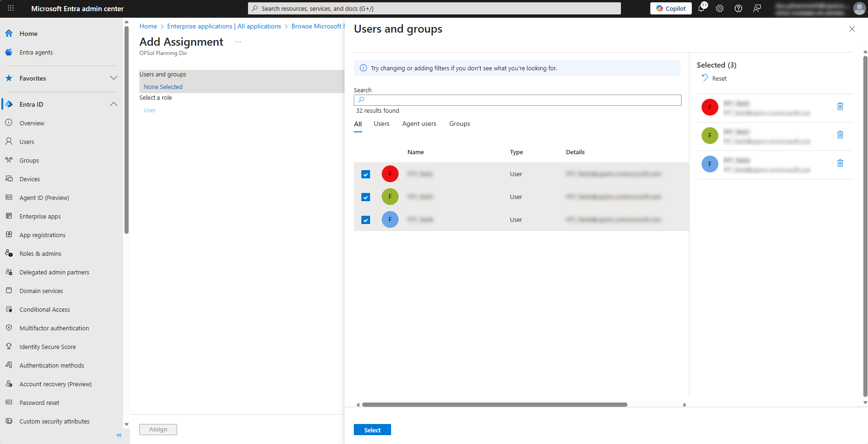Image resolution: width=868 pixels, height=444 pixels.
Task: Collapse the left navigation sidebar
Action: click(119, 435)
